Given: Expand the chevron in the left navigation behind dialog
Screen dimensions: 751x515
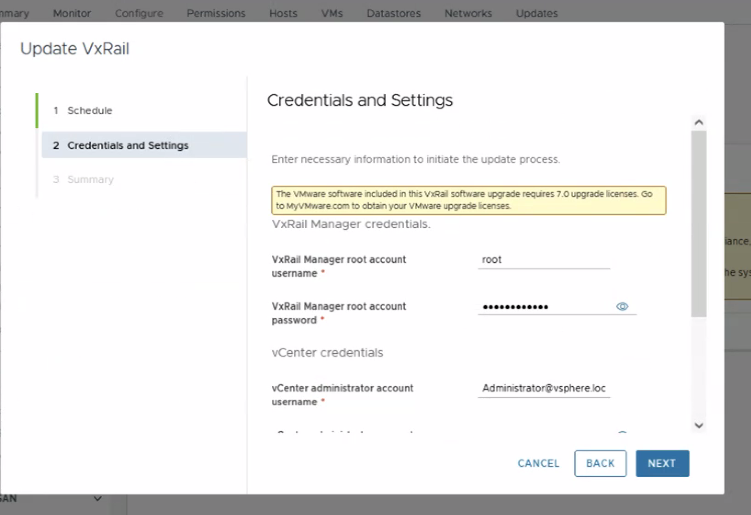Looking at the screenshot, I should [x=98, y=499].
